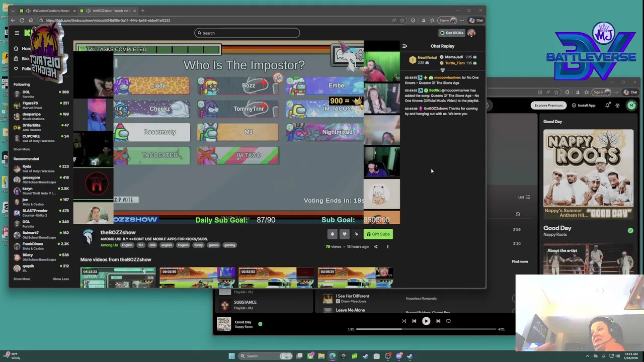
Task: Click the sparkle subscribe icon beside Gift Subs
Action: 356,234
